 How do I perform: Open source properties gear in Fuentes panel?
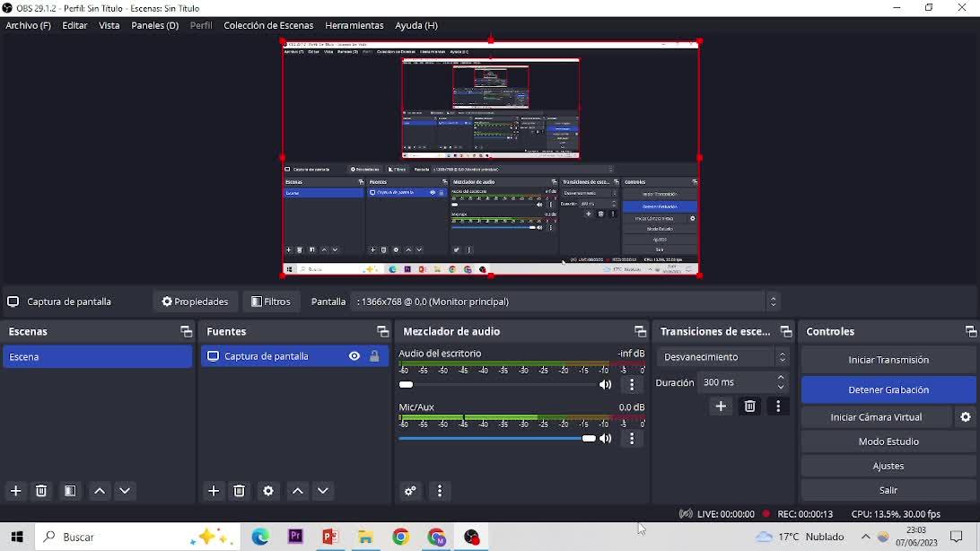click(x=268, y=491)
